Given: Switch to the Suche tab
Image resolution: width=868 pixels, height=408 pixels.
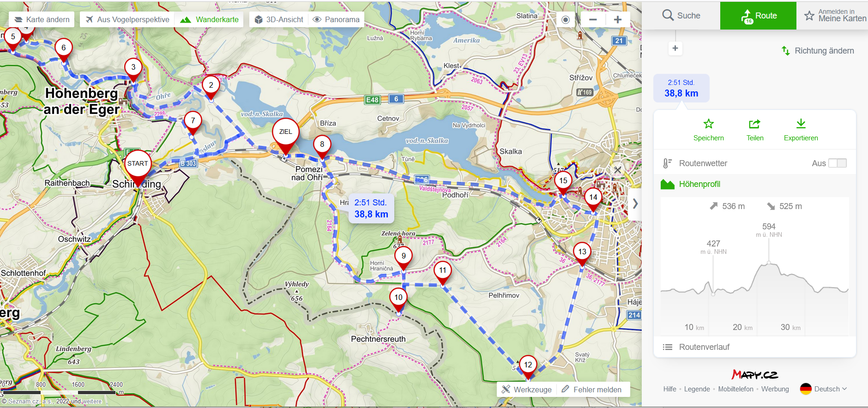Looking at the screenshot, I should pyautogui.click(x=681, y=16).
